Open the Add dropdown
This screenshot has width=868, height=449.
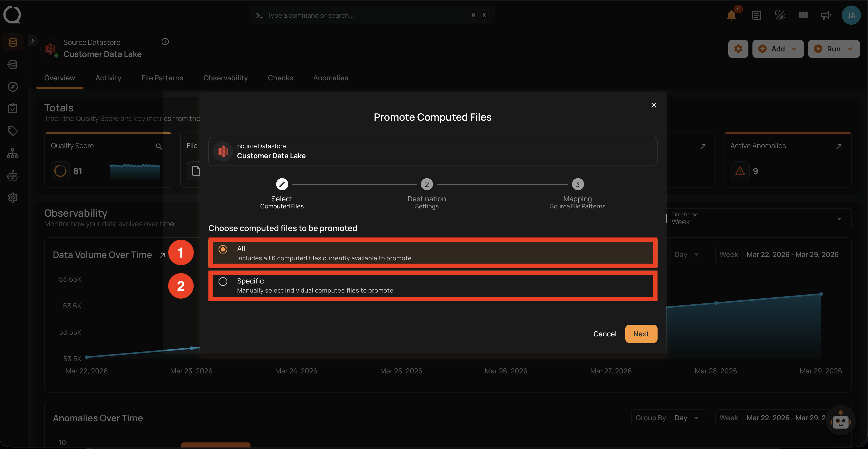pos(778,49)
